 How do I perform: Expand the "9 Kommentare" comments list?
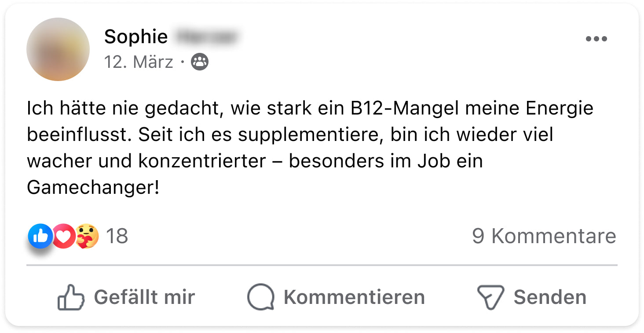[544, 236]
